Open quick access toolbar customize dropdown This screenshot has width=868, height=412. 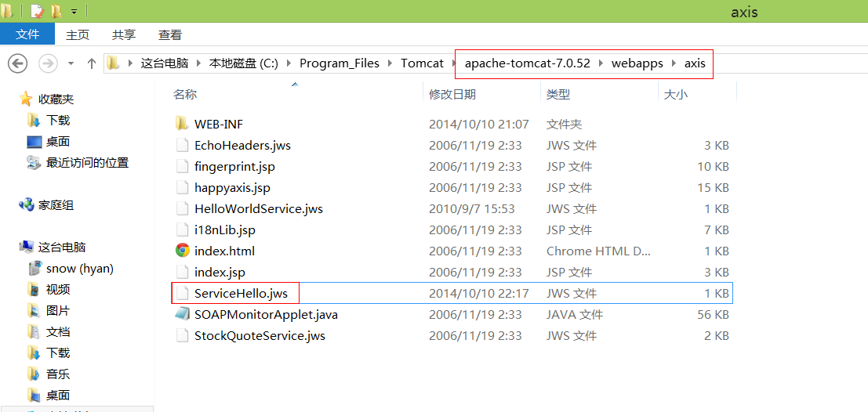tap(74, 11)
